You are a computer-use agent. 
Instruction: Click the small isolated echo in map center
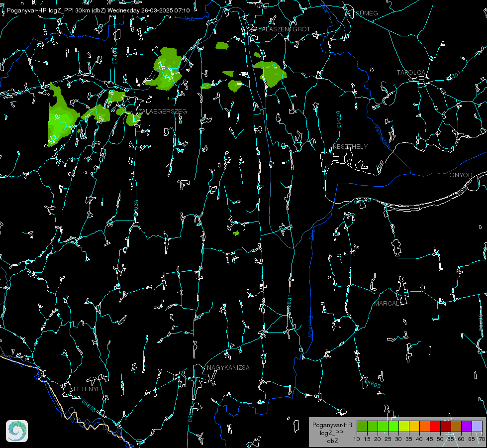(x=236, y=233)
